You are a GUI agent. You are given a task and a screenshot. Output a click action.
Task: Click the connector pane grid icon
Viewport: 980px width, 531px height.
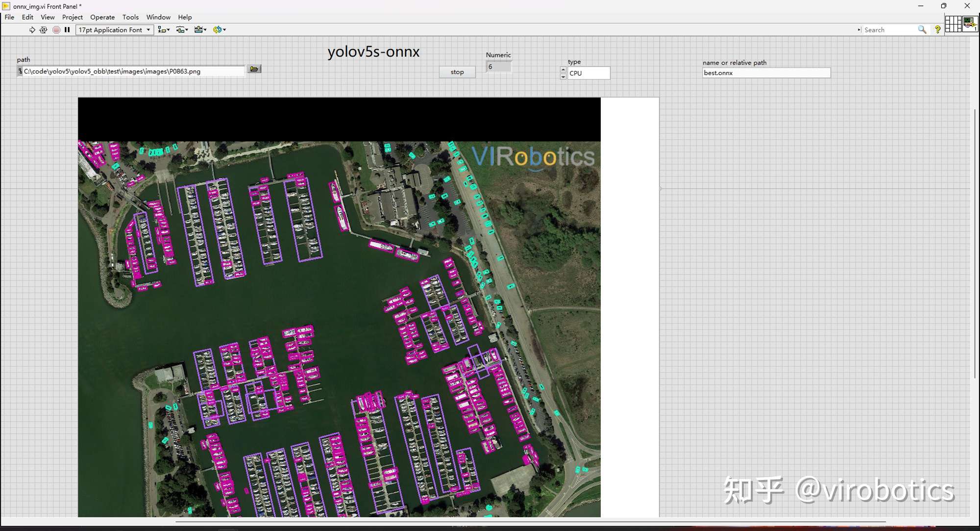(953, 24)
